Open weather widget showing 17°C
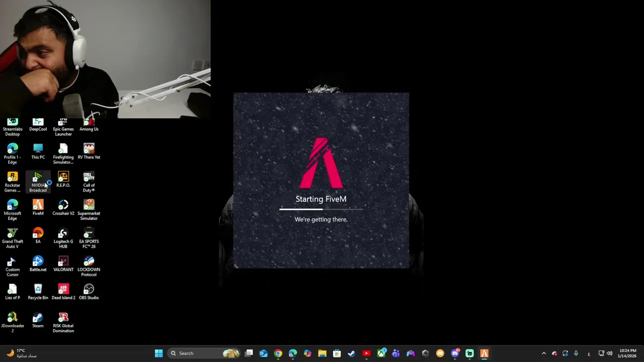The height and width of the screenshot is (362, 644). click(x=21, y=353)
